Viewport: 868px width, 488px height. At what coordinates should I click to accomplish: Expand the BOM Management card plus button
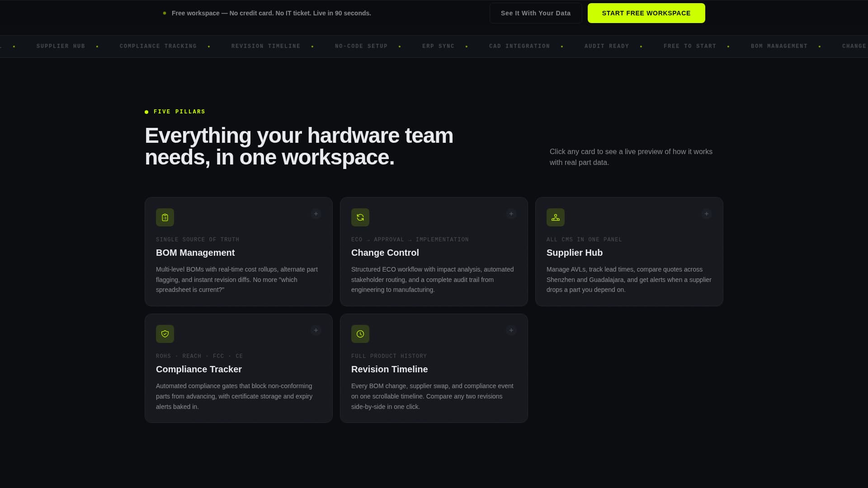(x=316, y=214)
